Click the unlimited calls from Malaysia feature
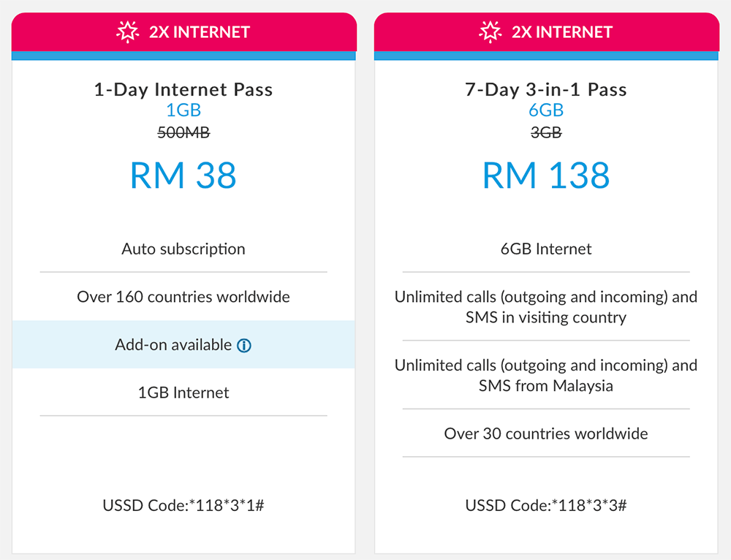This screenshot has width=731, height=560. (546, 375)
